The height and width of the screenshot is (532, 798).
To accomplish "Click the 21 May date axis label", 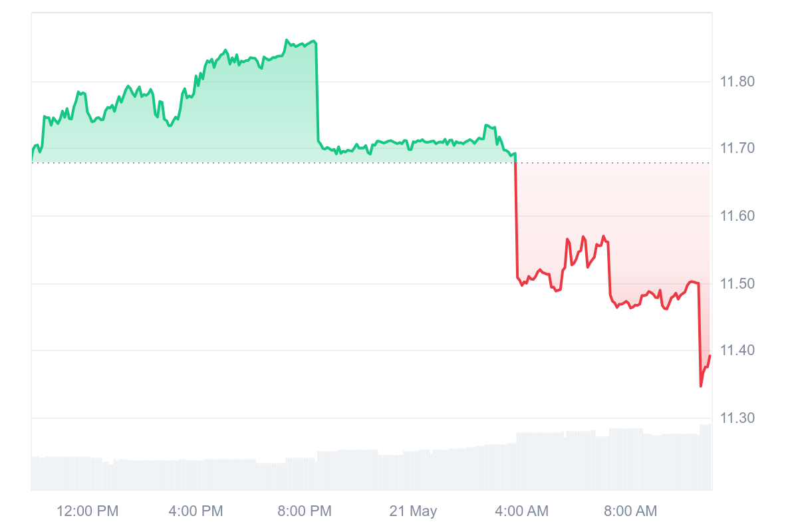I will [413, 511].
